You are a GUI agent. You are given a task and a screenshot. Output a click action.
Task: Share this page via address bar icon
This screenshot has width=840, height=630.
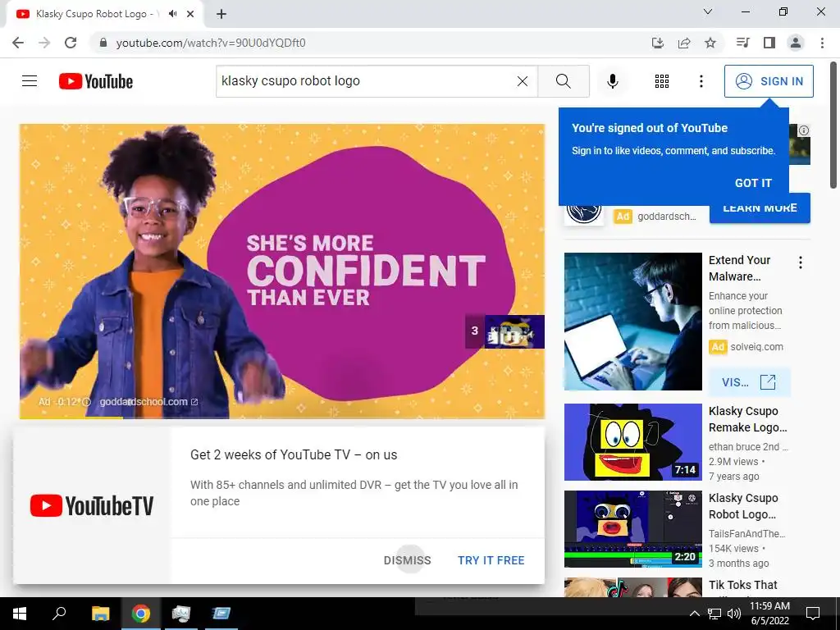pos(683,43)
